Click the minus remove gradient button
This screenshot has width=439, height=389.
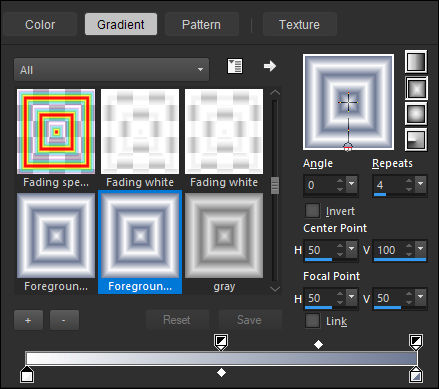(64, 320)
